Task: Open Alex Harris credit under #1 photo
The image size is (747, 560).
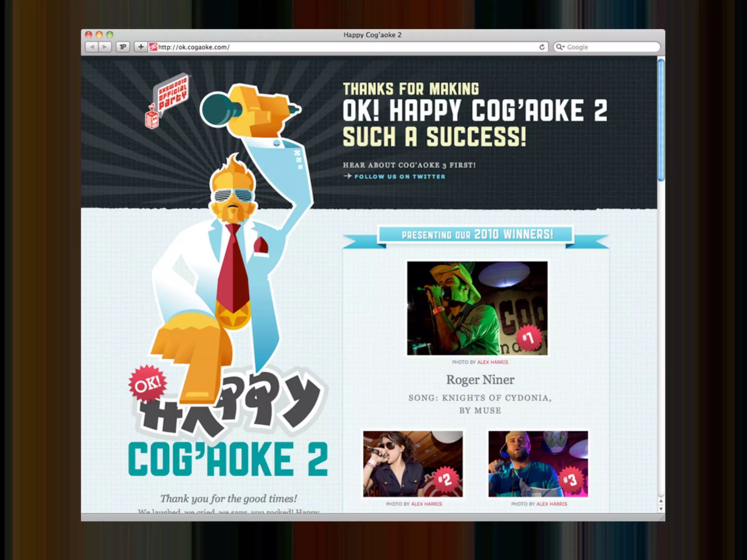Action: [x=492, y=362]
